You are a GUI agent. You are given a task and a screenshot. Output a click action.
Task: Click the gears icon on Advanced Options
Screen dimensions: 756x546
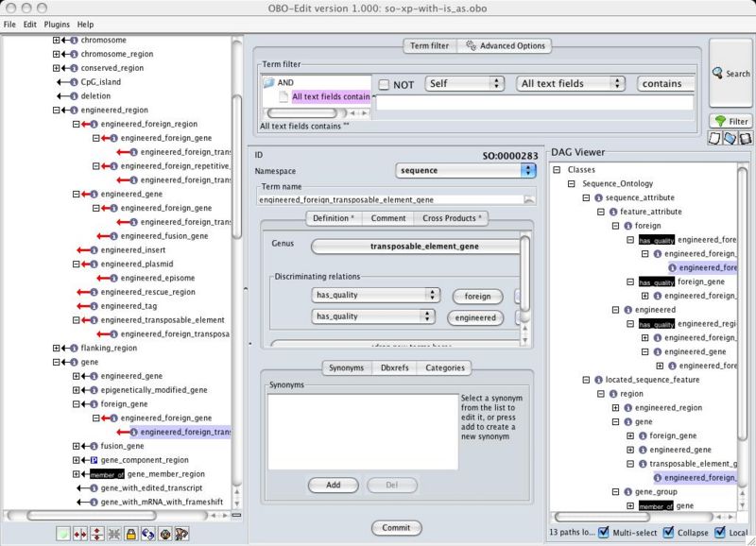[x=471, y=45]
